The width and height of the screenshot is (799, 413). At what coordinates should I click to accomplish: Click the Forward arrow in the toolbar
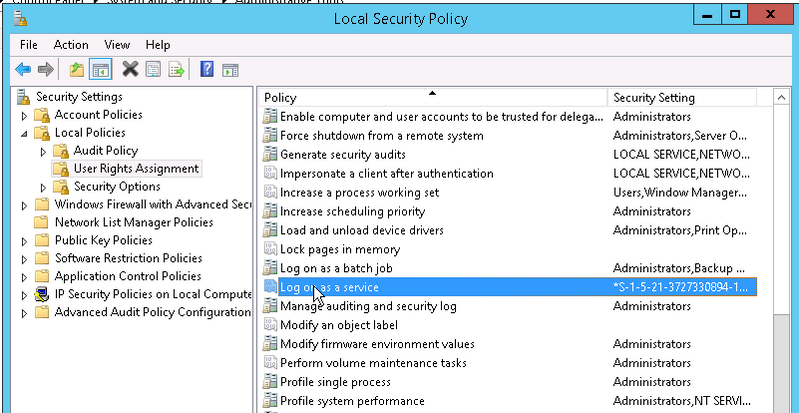pos(44,69)
